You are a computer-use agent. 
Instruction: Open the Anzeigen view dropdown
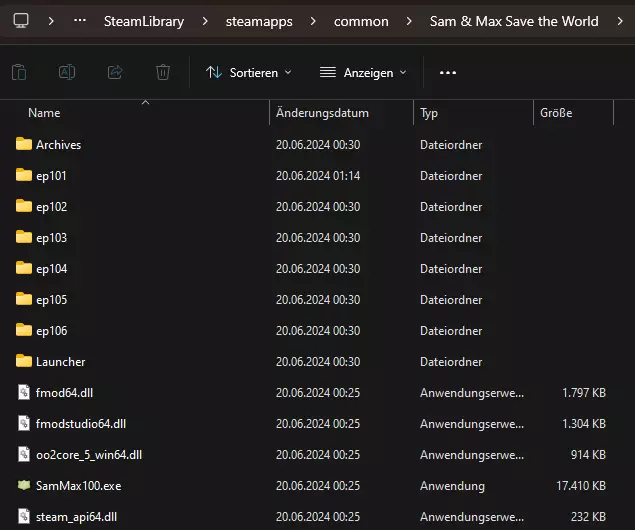(363, 73)
